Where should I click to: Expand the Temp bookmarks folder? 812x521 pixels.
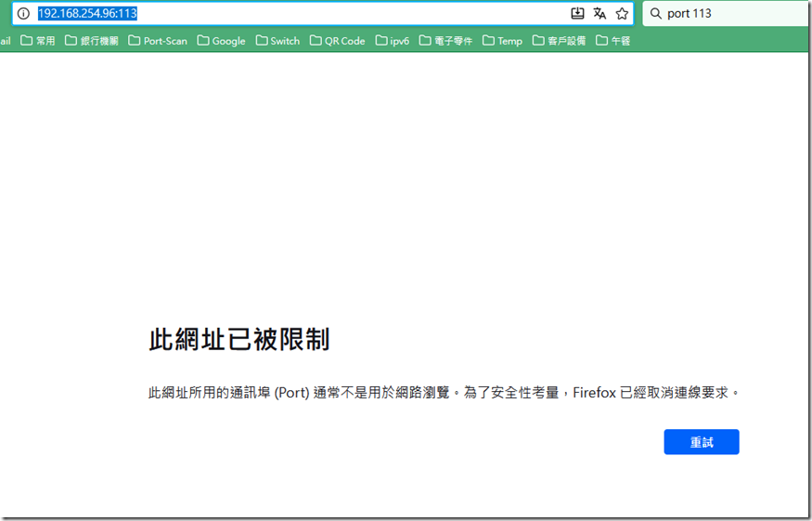[x=502, y=41]
